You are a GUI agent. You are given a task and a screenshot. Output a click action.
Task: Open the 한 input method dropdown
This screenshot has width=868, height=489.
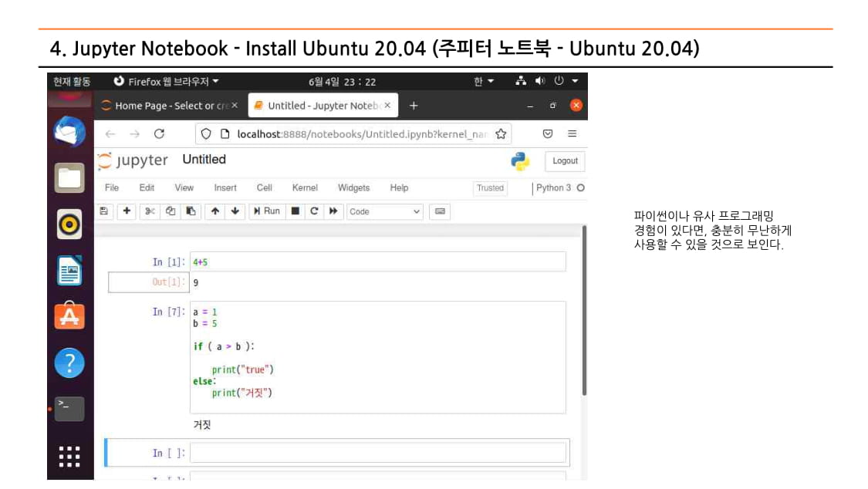483,82
